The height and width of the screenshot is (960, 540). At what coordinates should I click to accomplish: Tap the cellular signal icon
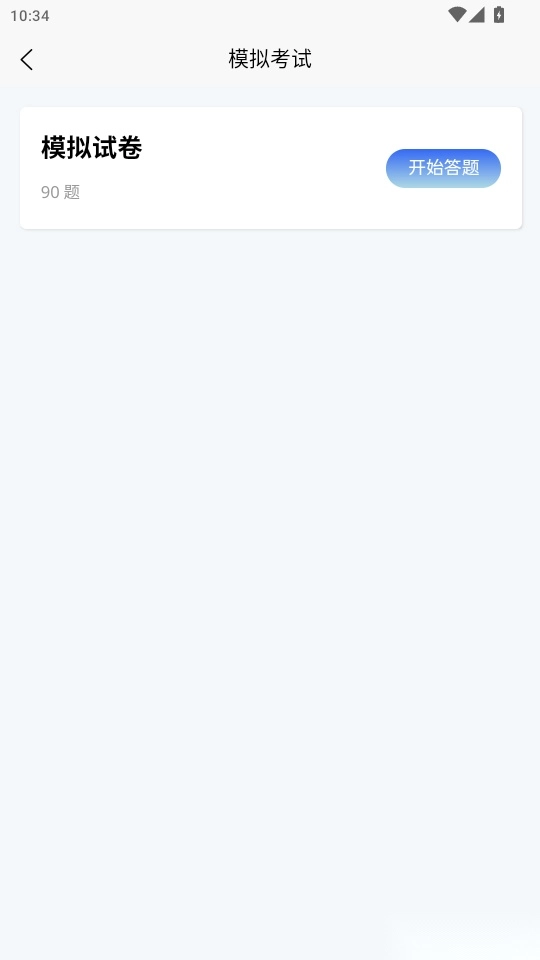point(477,15)
